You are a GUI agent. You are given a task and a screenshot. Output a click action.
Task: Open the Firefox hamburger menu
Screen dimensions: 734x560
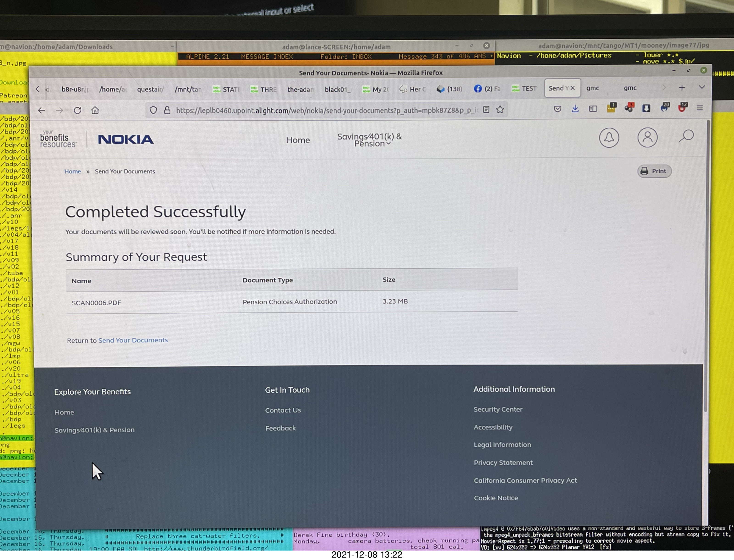[700, 108]
